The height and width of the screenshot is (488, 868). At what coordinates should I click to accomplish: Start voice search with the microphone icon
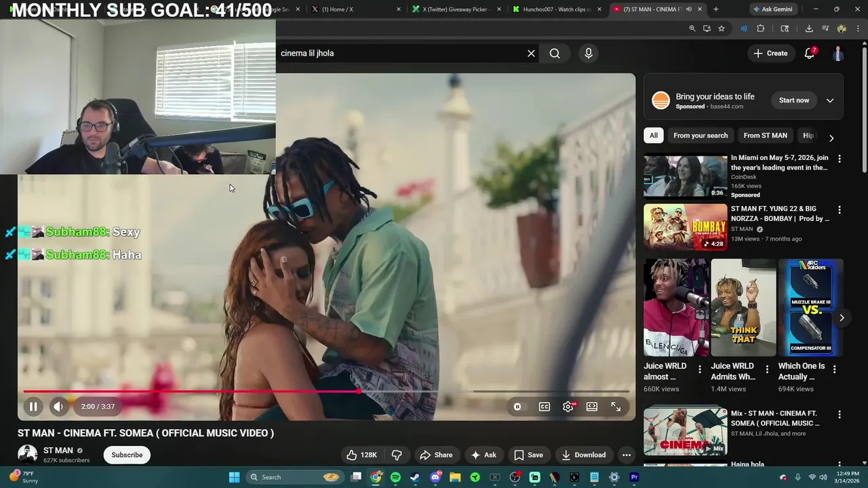[x=589, y=53]
